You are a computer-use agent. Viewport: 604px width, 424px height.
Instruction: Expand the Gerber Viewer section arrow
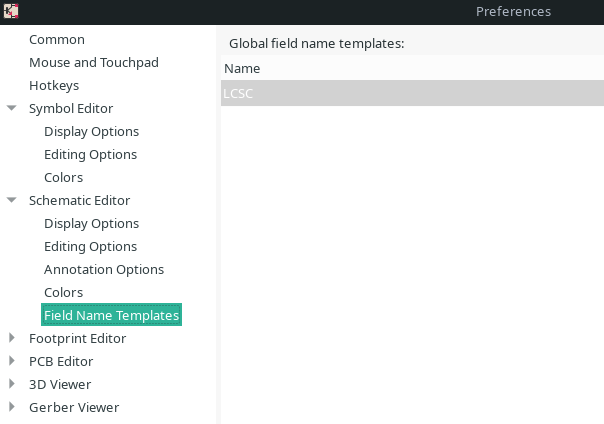coord(12,407)
